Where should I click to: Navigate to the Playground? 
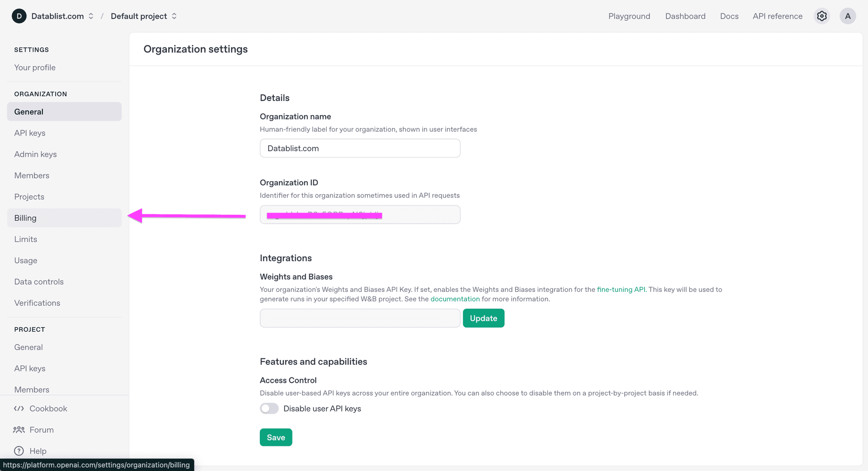[629, 16]
